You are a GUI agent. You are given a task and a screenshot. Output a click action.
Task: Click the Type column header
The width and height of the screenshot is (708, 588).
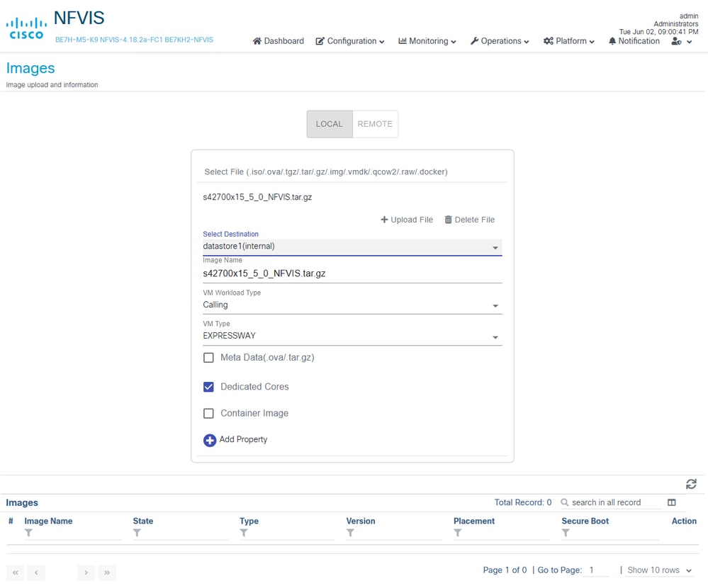coord(249,521)
